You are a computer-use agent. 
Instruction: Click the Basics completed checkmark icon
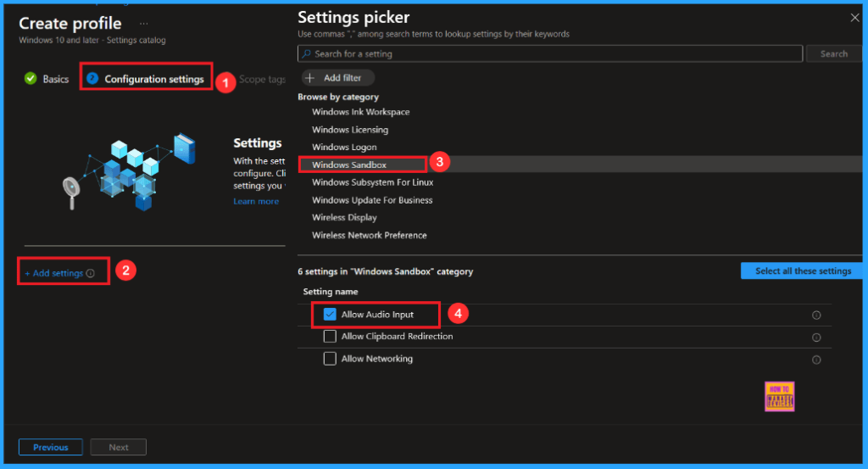tap(31, 79)
